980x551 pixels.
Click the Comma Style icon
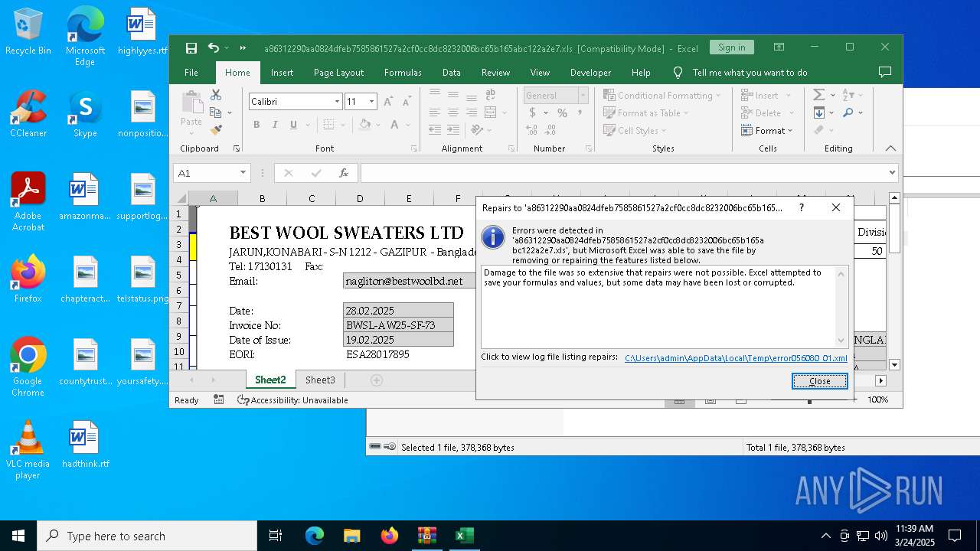(580, 112)
